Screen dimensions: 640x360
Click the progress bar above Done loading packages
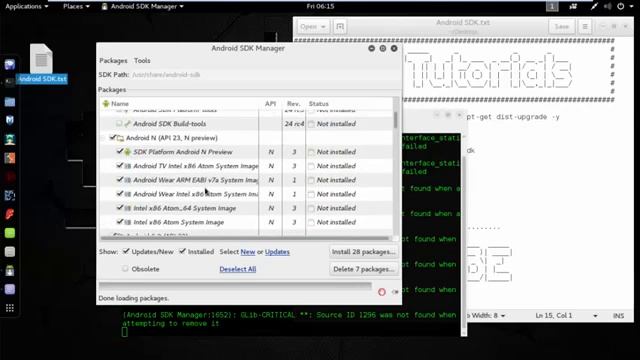point(236,285)
